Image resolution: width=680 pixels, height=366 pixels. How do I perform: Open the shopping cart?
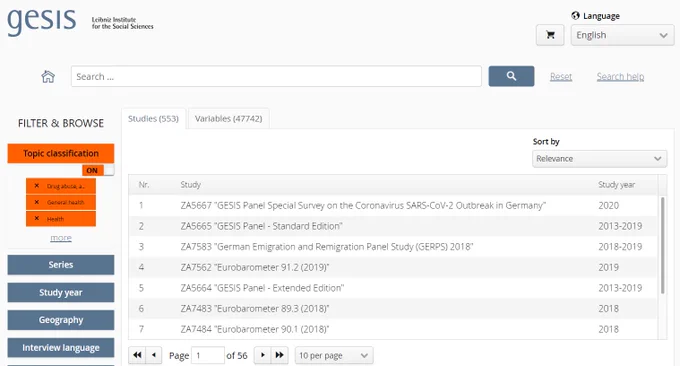[550, 35]
